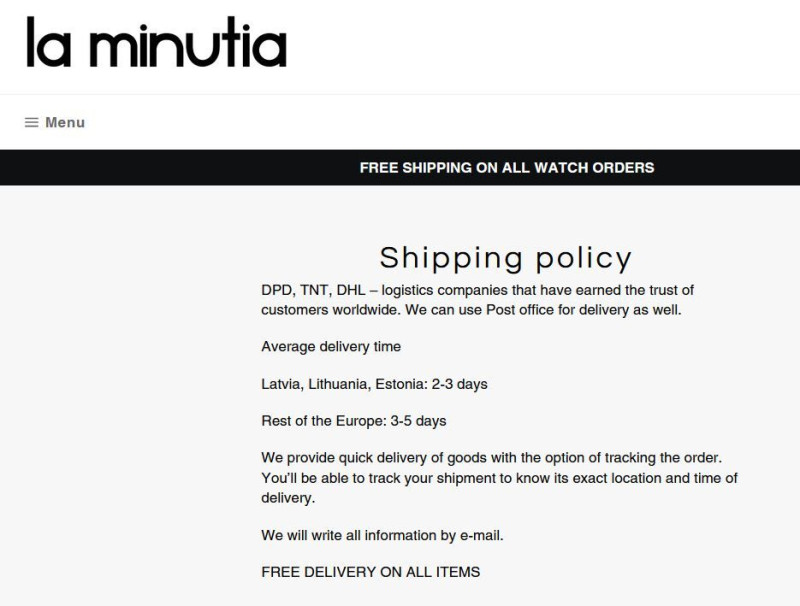Select the Shipping policy heading

click(x=506, y=258)
